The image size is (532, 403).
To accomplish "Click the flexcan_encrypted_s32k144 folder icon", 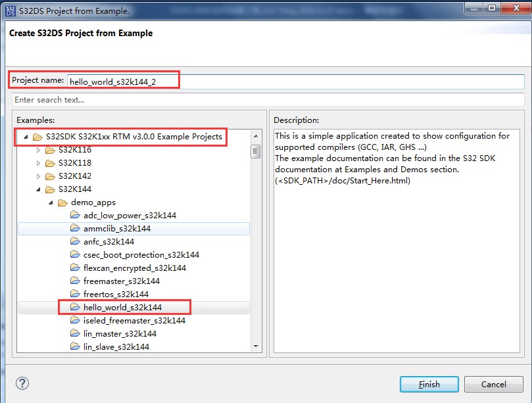I will click(x=75, y=268).
